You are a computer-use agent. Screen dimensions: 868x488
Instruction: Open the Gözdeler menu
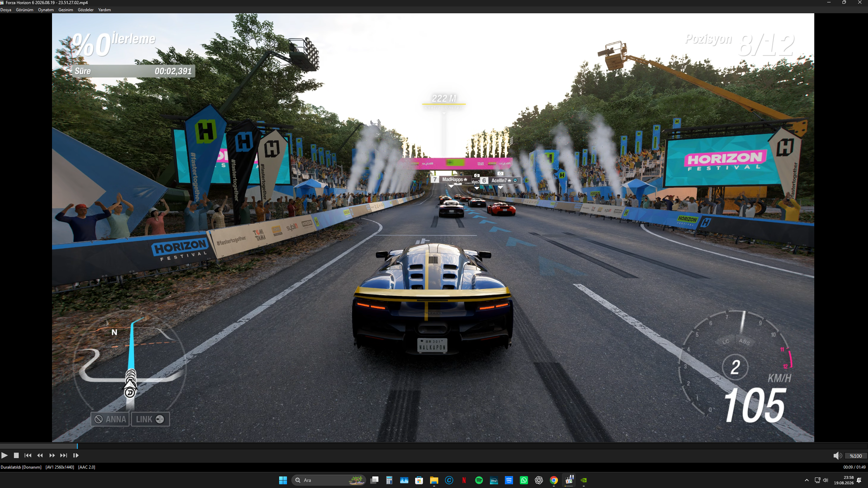86,10
